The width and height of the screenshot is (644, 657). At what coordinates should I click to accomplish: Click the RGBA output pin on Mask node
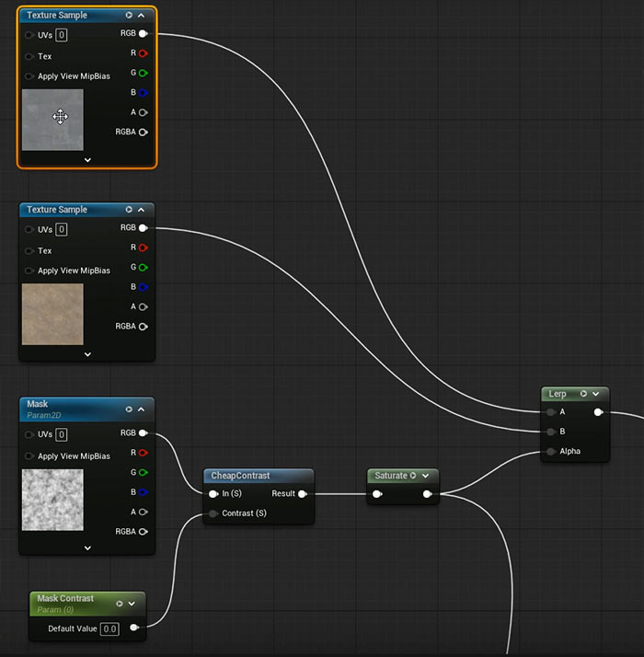(143, 531)
